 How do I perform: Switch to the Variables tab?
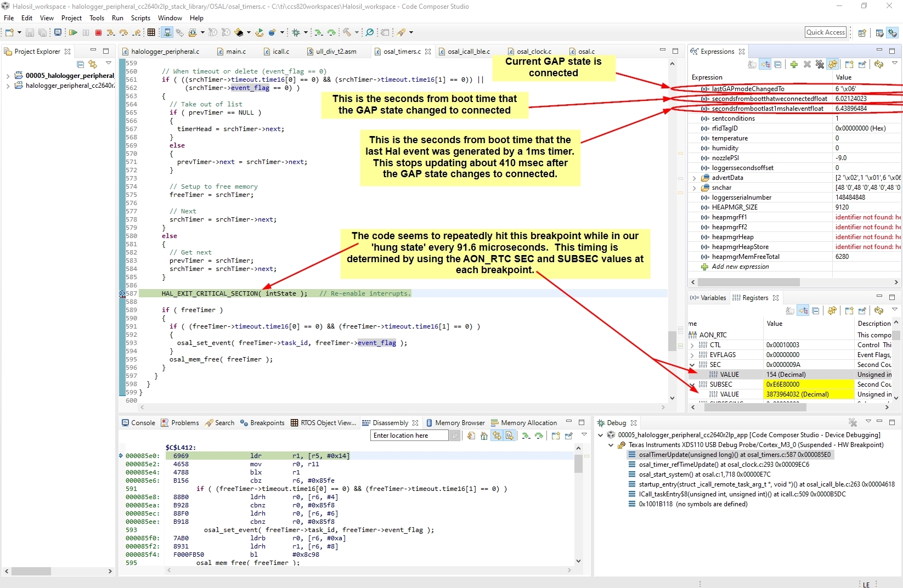click(708, 298)
